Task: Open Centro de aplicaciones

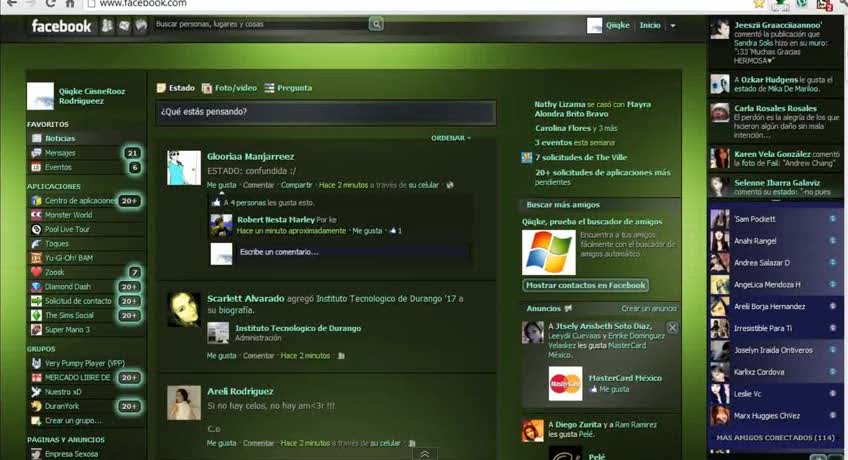Action: point(80,201)
